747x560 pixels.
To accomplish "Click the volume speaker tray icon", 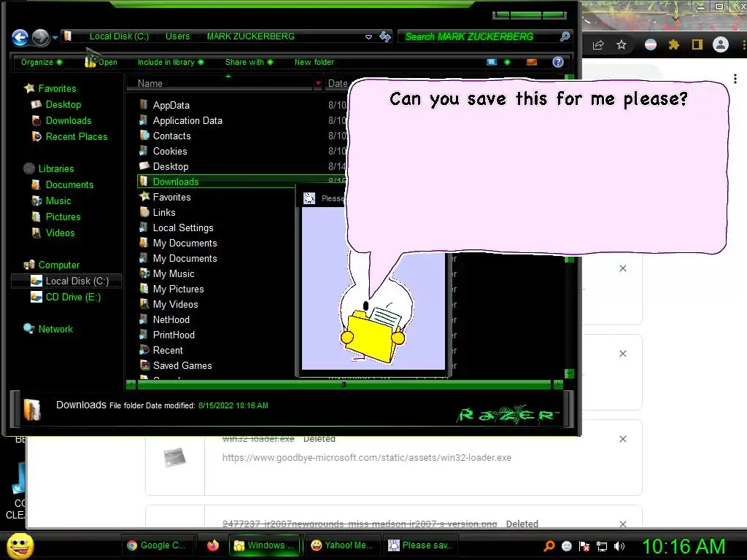I will coord(619,547).
